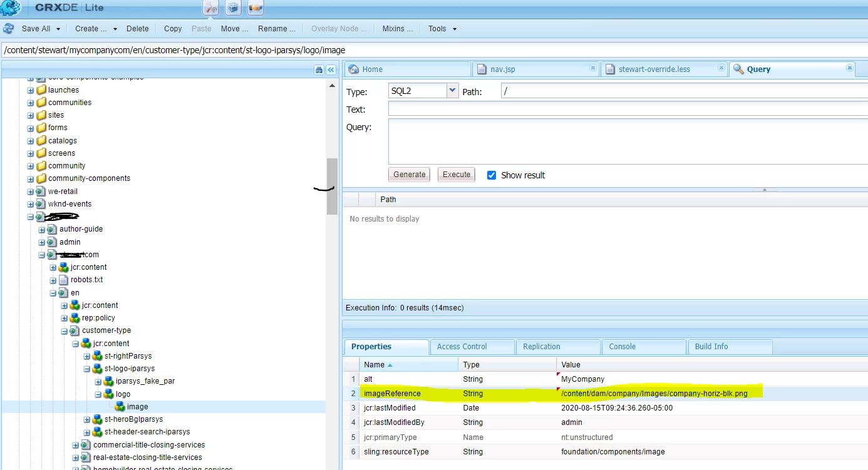The width and height of the screenshot is (868, 470).
Task: Click the we-retail page node icon
Action: (x=41, y=192)
